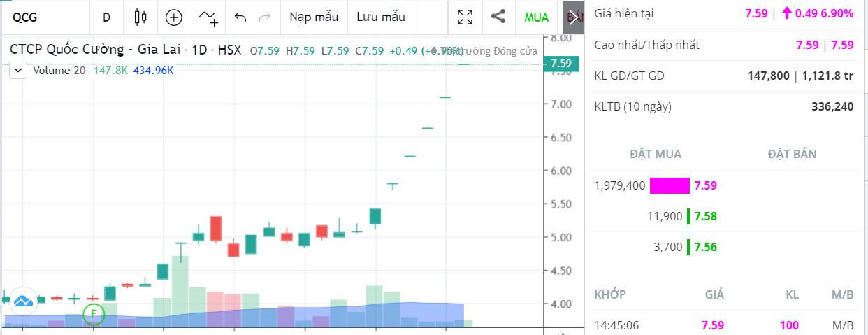Open the candlestick chart style selector

pos(140,17)
